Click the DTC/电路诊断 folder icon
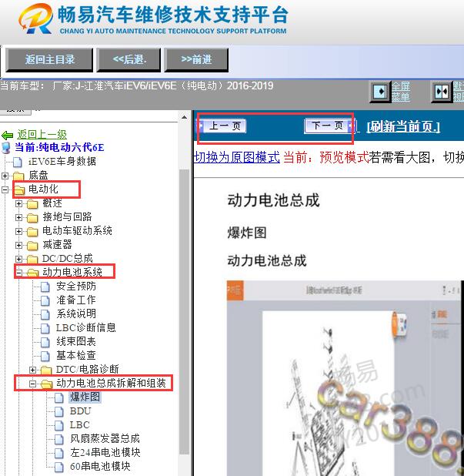 (46, 370)
